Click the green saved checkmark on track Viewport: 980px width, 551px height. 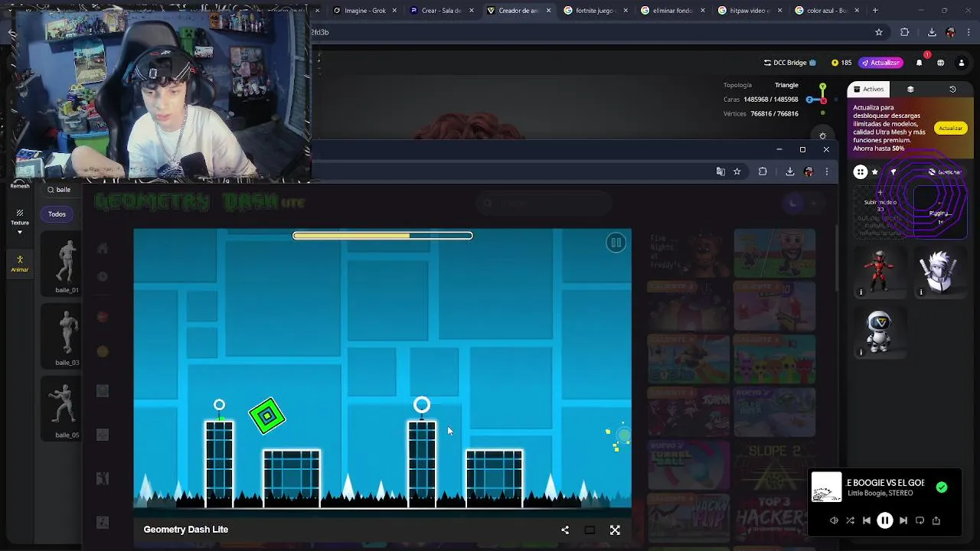click(942, 487)
